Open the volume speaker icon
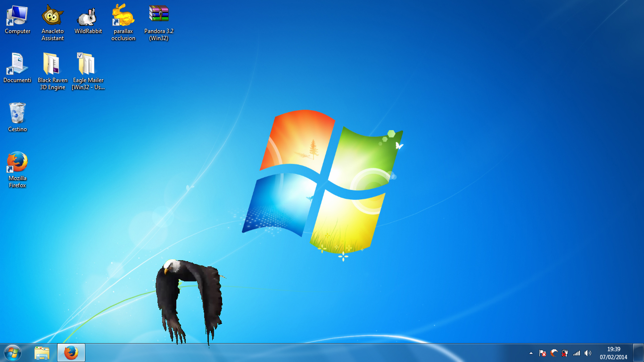This screenshot has height=362, width=644. coord(587,353)
